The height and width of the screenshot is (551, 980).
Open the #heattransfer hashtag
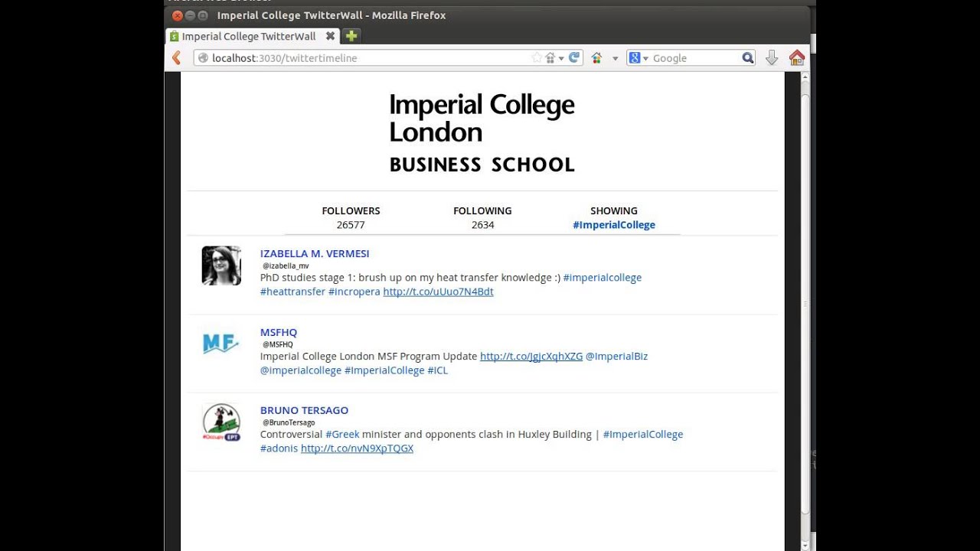pos(292,292)
